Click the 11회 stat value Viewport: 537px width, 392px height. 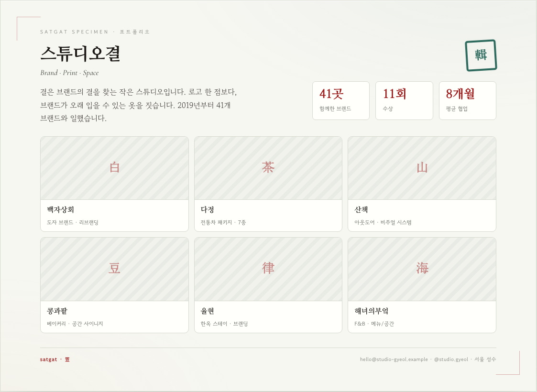395,94
